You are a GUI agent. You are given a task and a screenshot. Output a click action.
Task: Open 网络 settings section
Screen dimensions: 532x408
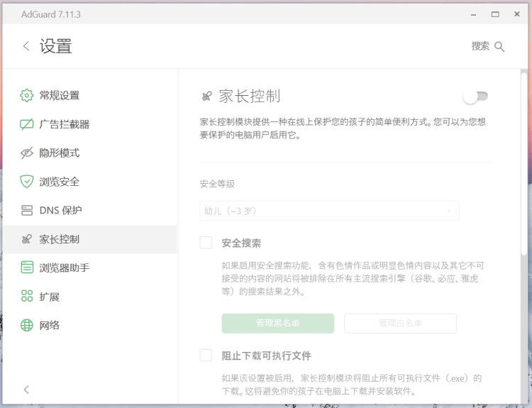[90, 325]
